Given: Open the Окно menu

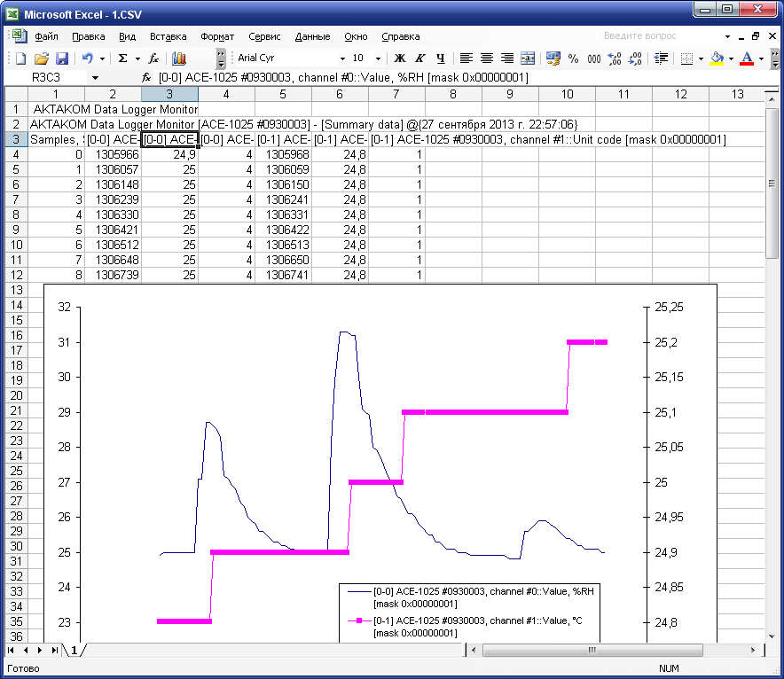Looking at the screenshot, I should (x=356, y=36).
